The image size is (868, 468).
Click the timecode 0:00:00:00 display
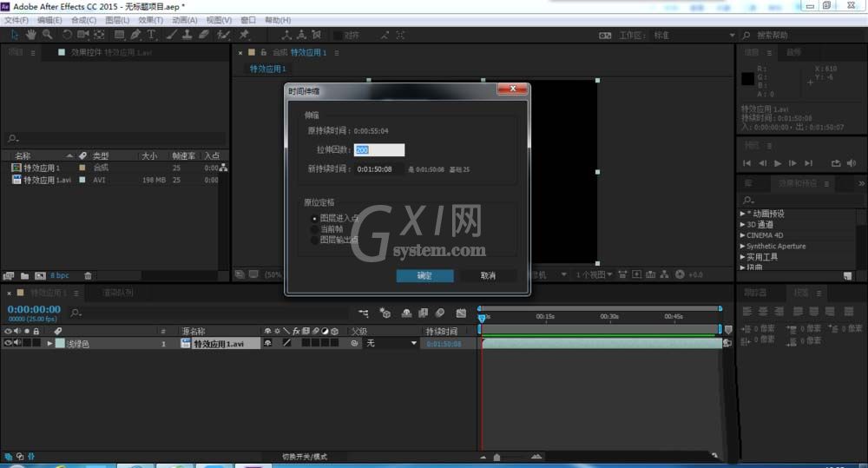pyautogui.click(x=35, y=310)
